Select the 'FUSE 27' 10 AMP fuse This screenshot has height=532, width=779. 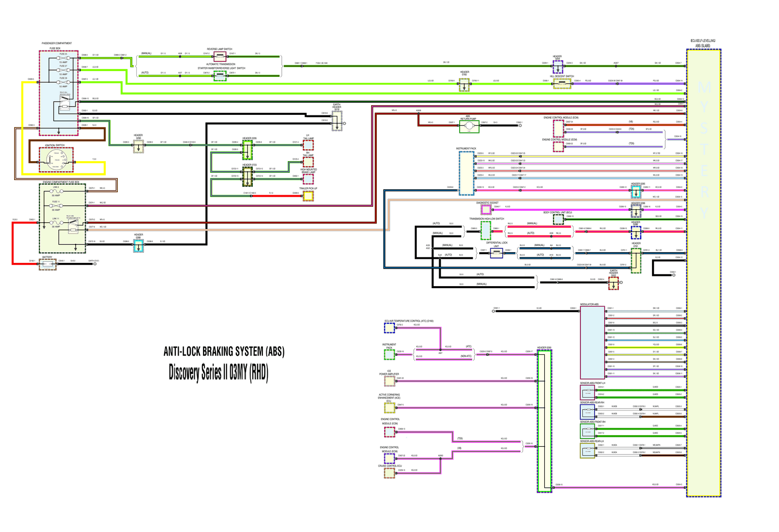click(x=63, y=70)
